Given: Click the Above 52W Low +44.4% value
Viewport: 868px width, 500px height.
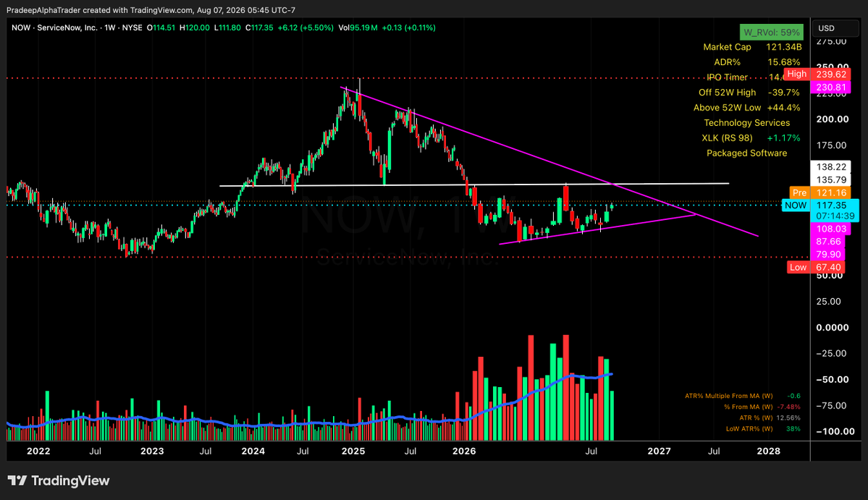Looking at the screenshot, I should [x=783, y=107].
